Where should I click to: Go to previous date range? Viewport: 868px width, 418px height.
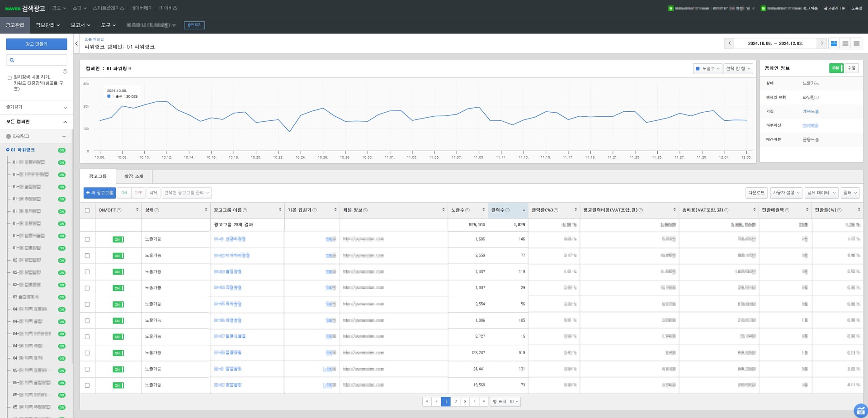[x=729, y=43]
